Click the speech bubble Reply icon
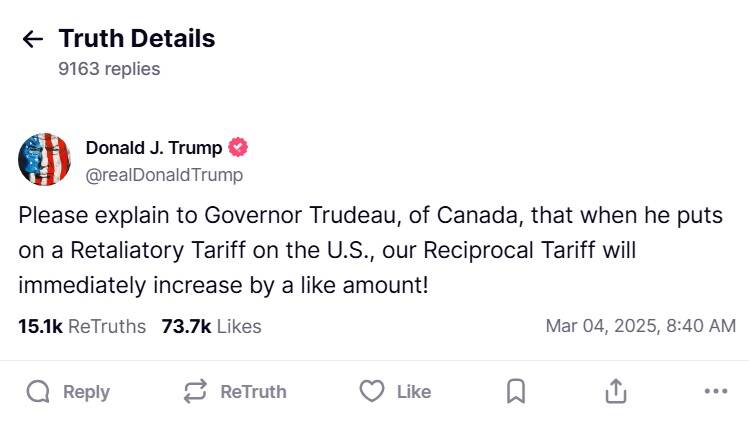749x437 pixels. [38, 392]
